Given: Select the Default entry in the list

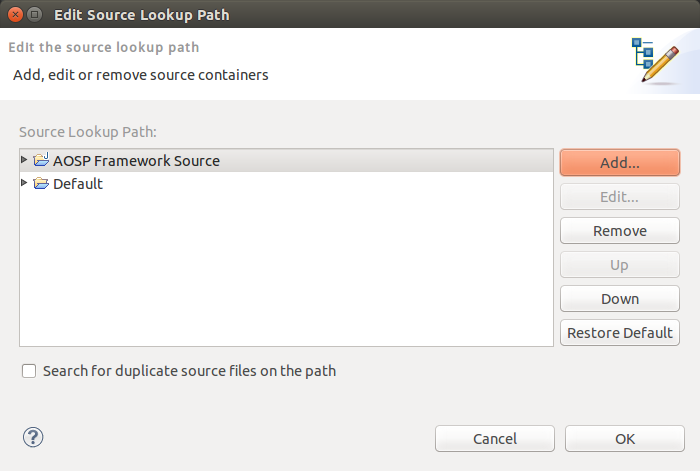Looking at the screenshot, I should point(78,184).
